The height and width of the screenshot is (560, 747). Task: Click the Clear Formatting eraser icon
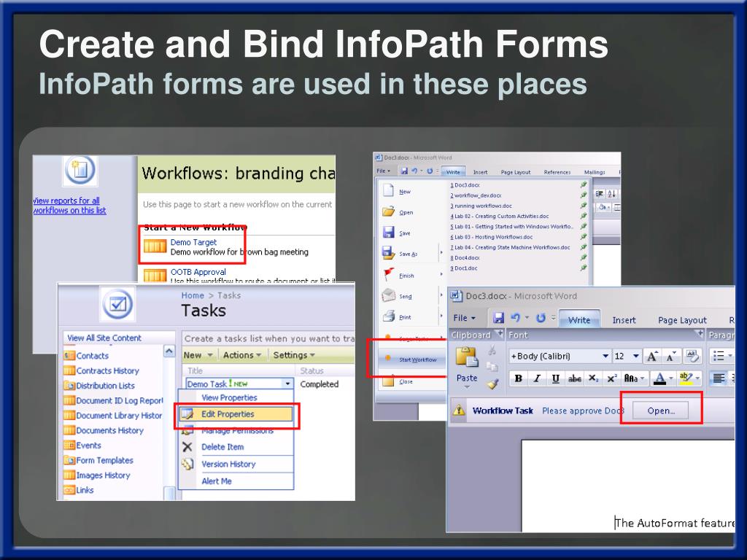[693, 356]
